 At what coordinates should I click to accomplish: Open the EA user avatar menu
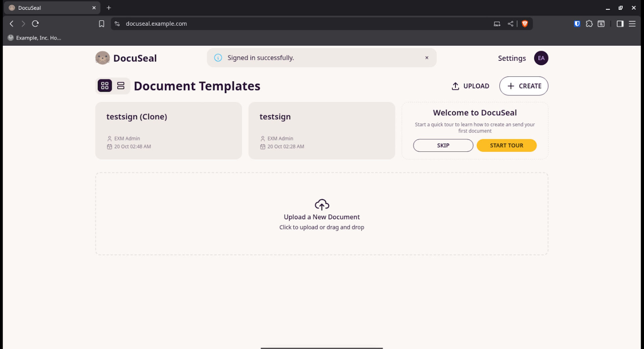[541, 58]
